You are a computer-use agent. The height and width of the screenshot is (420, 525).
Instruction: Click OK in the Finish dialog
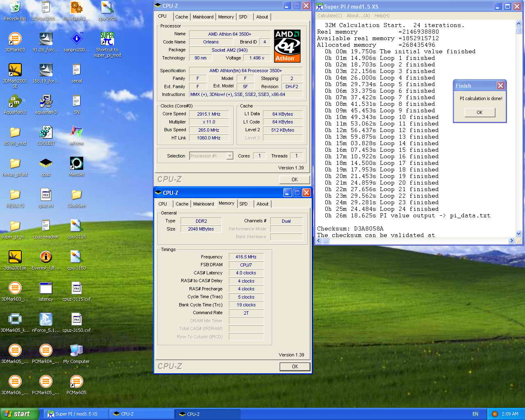(x=479, y=112)
